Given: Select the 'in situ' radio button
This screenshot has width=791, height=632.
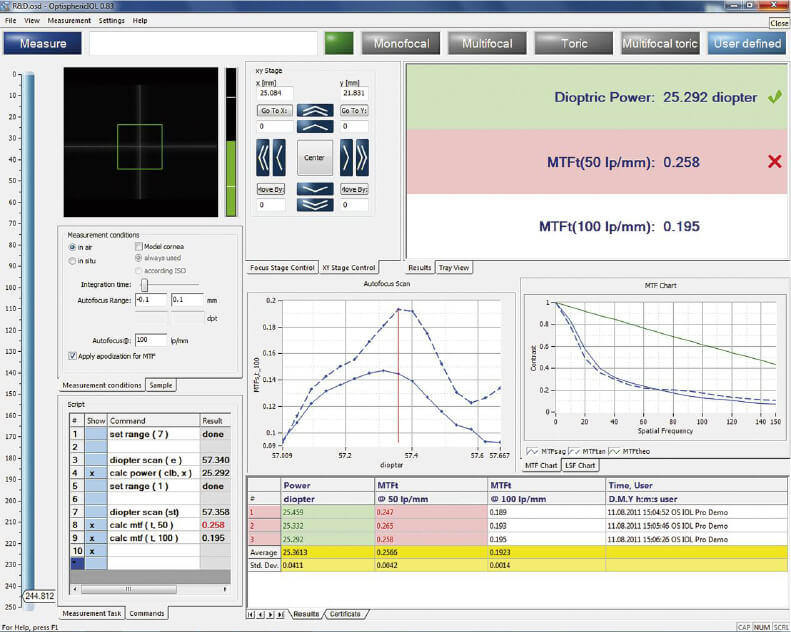Looking at the screenshot, I should 72,261.
